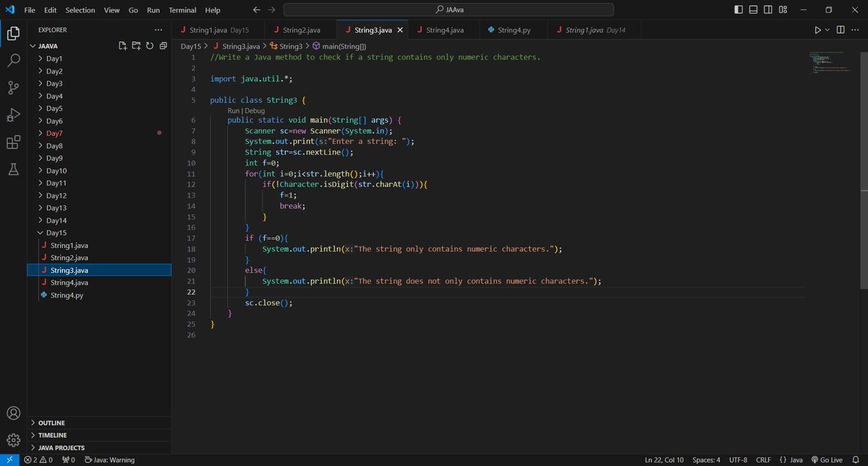This screenshot has width=868, height=466.
Task: Click the New File icon in JAAVA header
Action: (124, 46)
